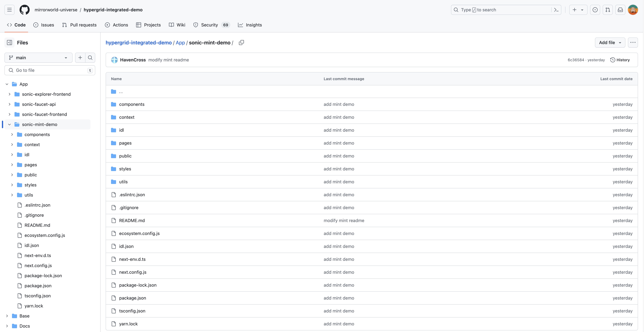Expand the Base folder chevron
This screenshot has height=332, width=644.
click(x=7, y=316)
